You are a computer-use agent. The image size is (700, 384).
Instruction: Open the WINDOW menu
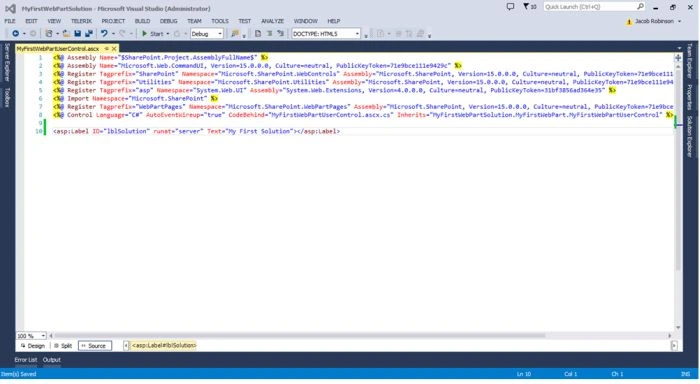point(306,21)
